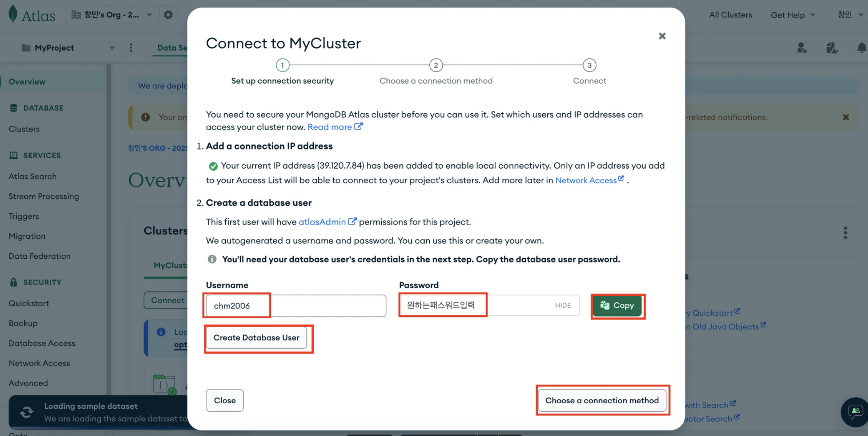Click the Atlas leaf logo

coord(13,14)
